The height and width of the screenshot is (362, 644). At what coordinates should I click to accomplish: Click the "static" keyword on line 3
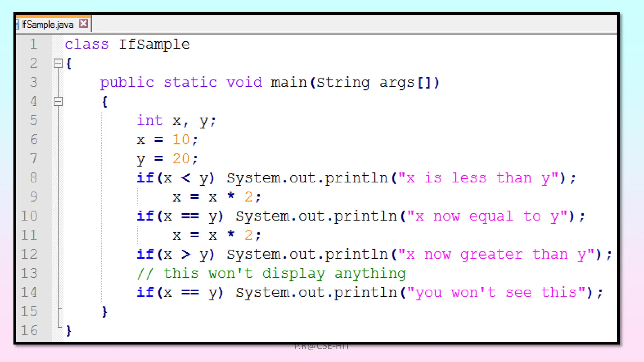click(190, 82)
